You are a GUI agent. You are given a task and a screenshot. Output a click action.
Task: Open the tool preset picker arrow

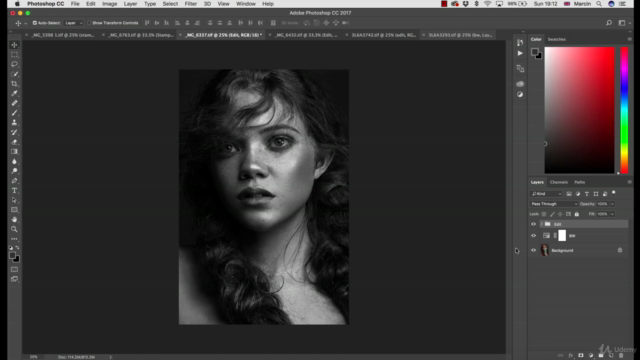pyautogui.click(x=25, y=23)
